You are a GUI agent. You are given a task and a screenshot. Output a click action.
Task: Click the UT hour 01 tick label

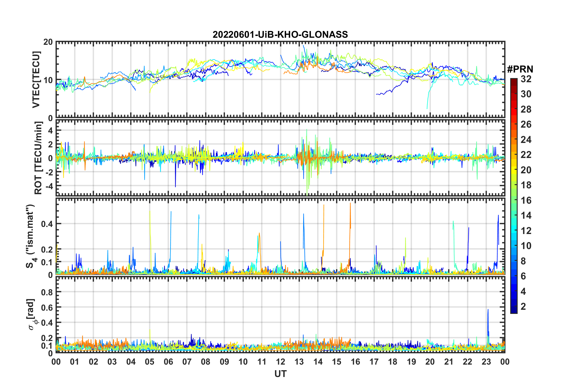[75, 362]
